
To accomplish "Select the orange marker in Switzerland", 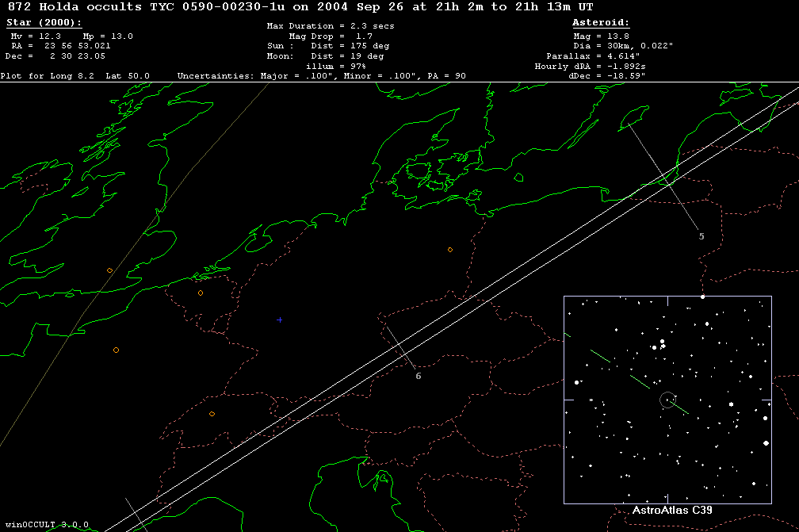I will 212,414.
